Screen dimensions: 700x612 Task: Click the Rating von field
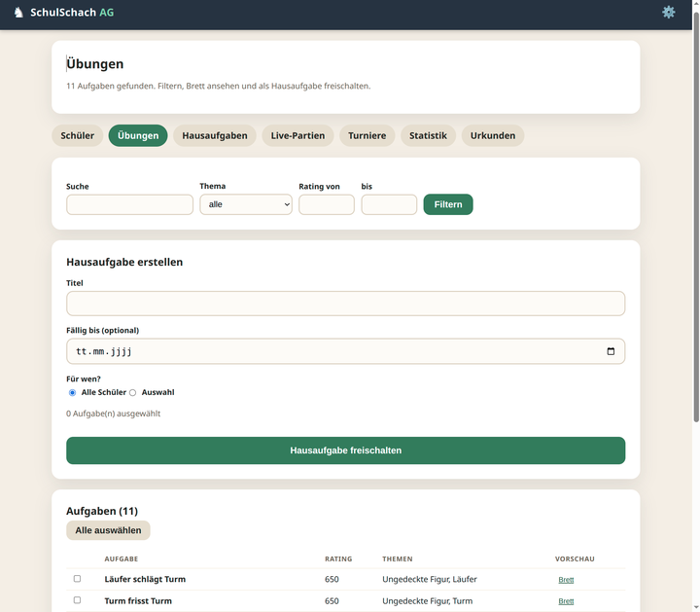(327, 204)
